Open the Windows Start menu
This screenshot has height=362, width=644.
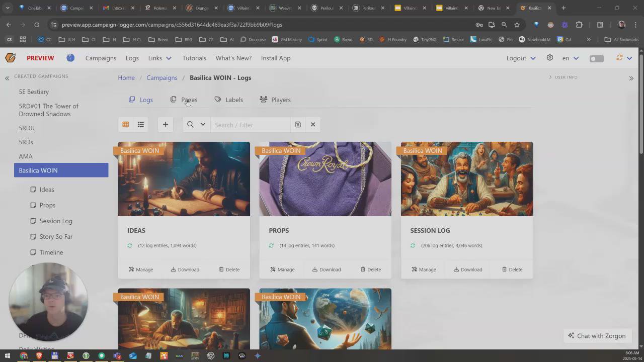click(8, 355)
